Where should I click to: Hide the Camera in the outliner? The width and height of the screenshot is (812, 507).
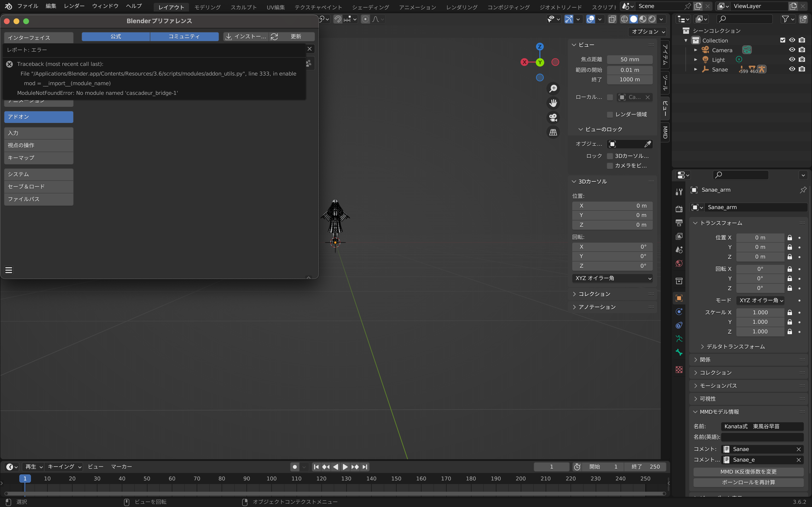[792, 50]
